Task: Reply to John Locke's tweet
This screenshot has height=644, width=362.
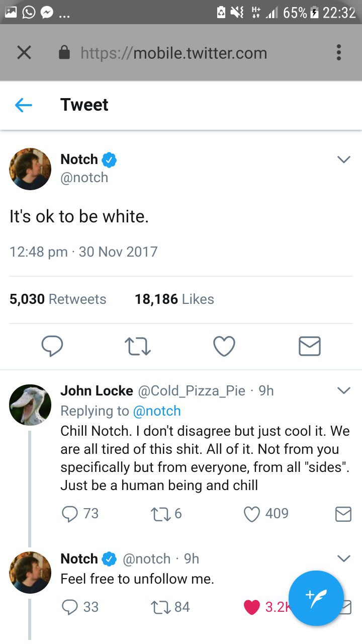Action: coord(69,514)
